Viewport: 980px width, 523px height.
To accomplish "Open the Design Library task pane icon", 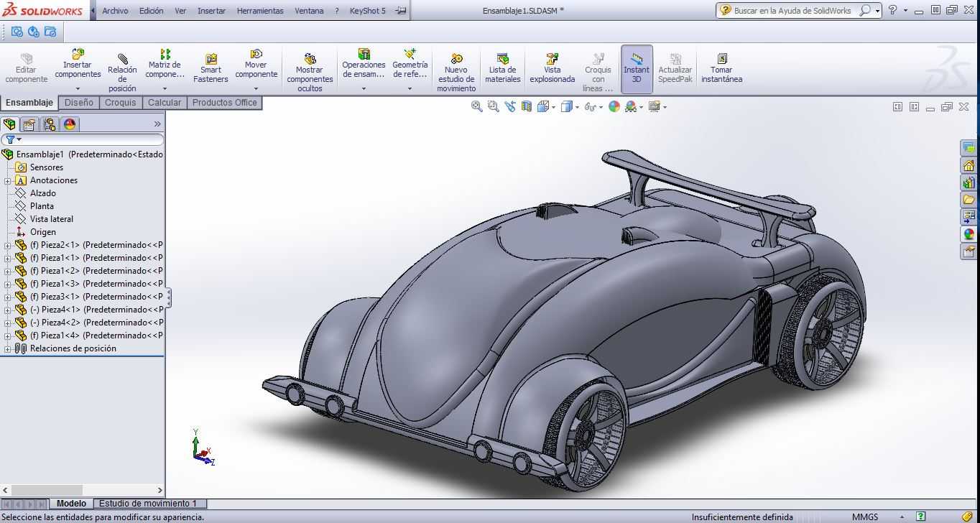I will click(969, 182).
